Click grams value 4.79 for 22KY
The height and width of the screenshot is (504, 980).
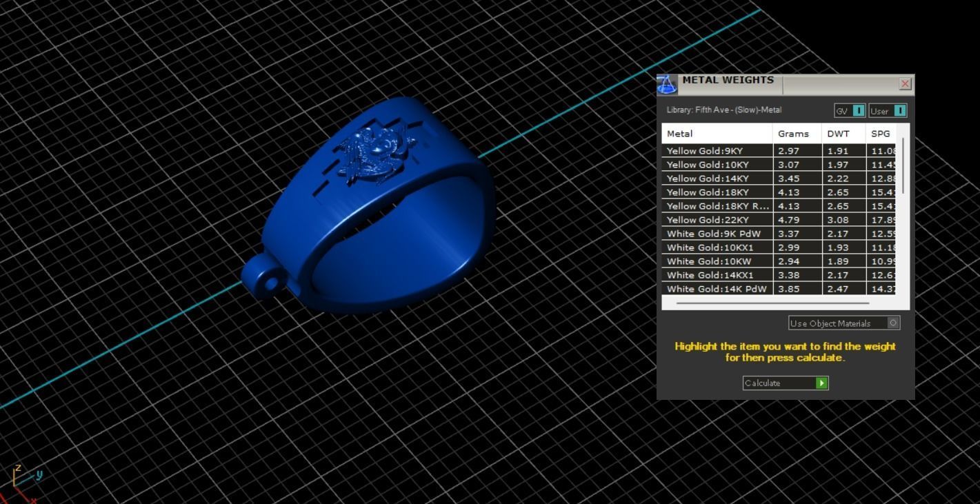788,220
